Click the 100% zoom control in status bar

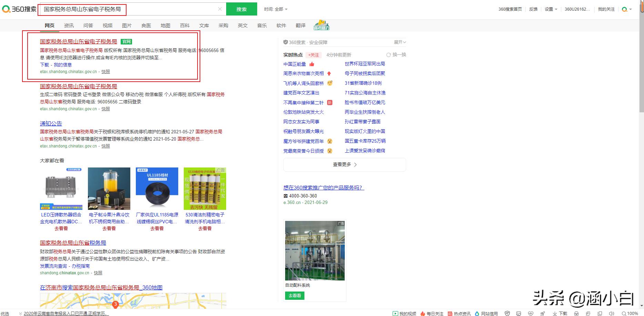[x=632, y=314]
